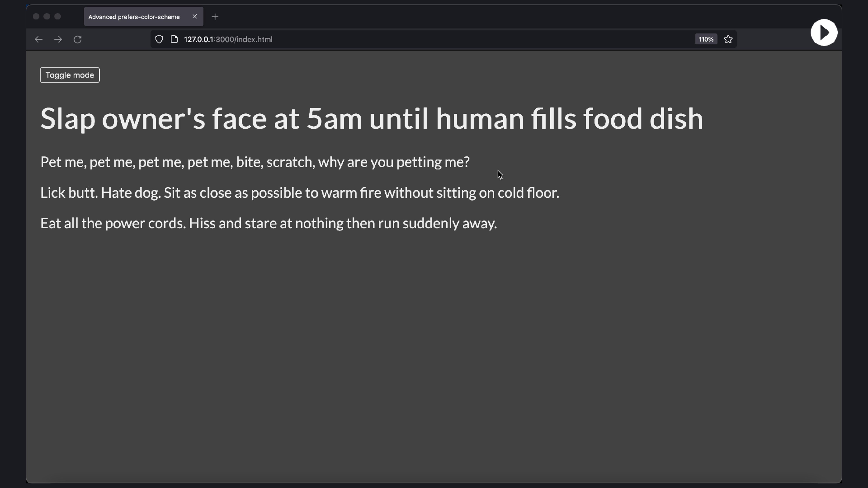The image size is (868, 488).
Task: Minimize the window using the middle dot
Action: [x=47, y=16]
